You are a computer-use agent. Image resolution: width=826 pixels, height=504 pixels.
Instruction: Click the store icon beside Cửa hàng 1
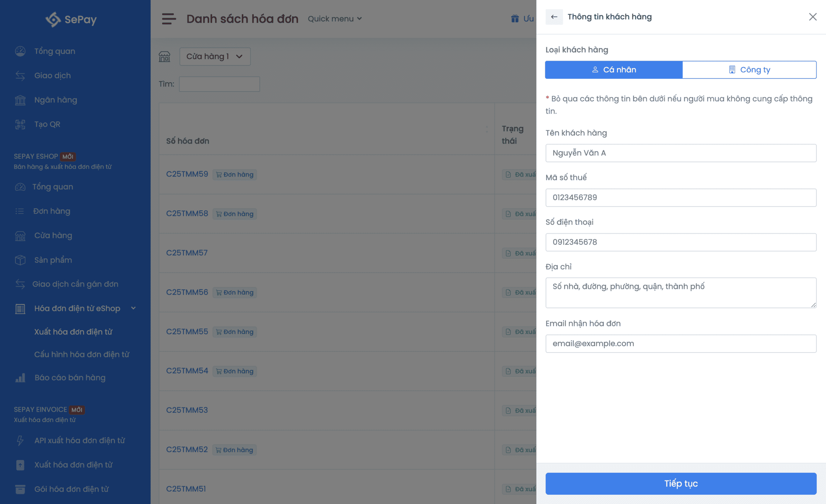click(165, 57)
